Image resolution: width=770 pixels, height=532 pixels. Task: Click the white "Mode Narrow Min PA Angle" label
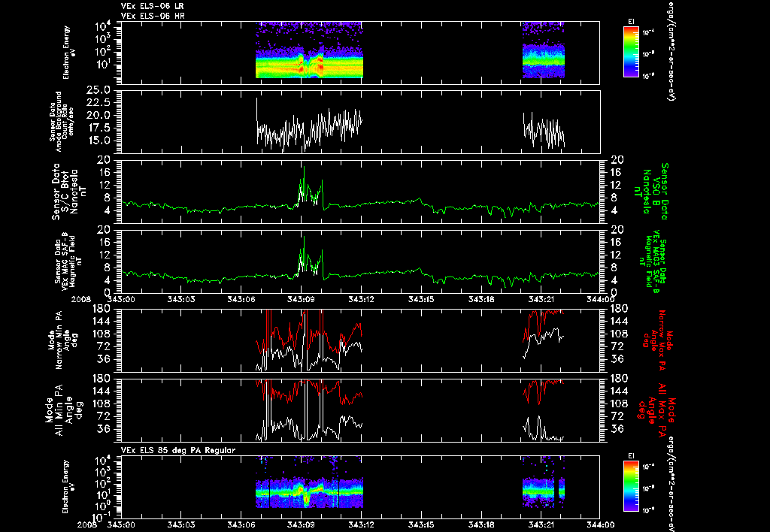(62, 340)
